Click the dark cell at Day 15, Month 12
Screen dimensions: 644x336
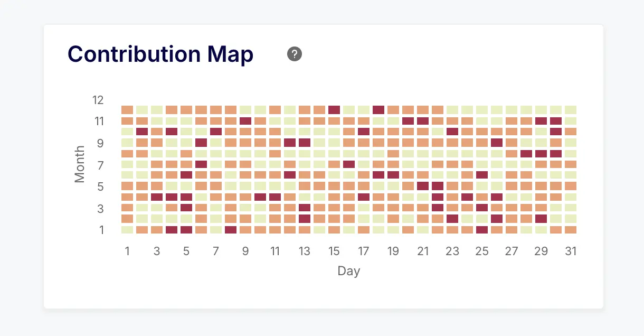[x=334, y=109]
